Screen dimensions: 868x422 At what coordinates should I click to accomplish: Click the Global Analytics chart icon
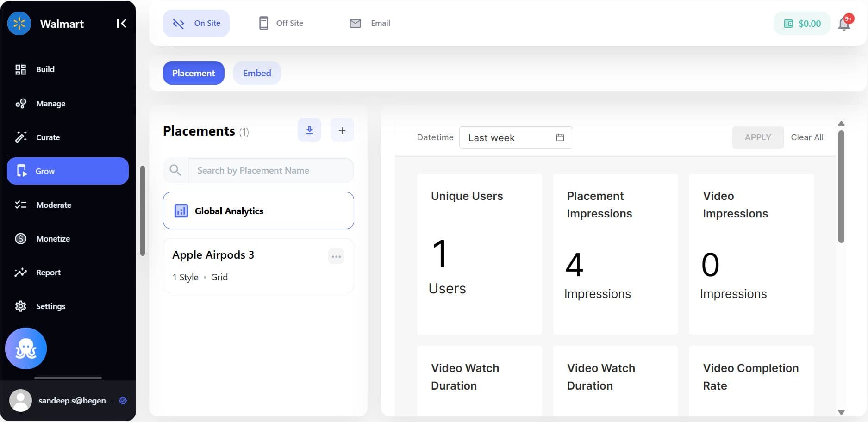(x=181, y=211)
